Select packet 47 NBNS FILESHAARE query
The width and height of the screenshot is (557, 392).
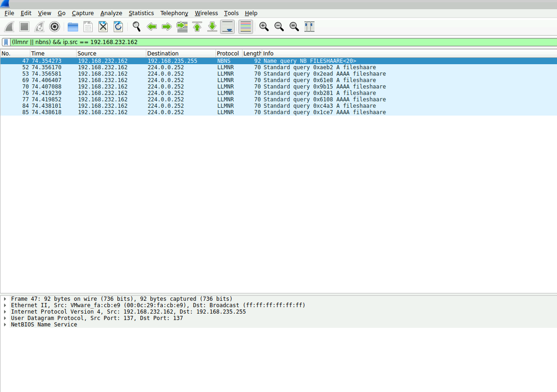[278, 61]
